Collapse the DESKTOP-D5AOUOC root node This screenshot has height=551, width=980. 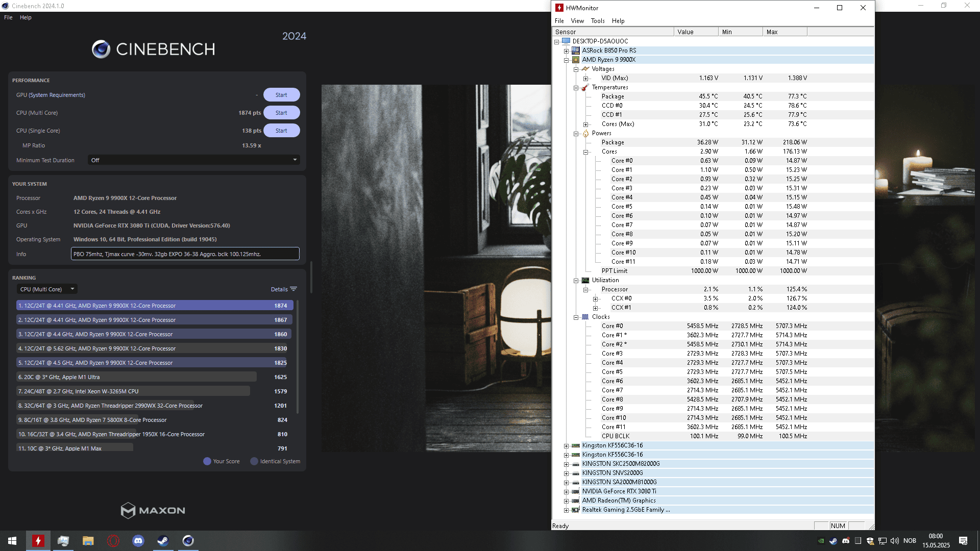(556, 42)
